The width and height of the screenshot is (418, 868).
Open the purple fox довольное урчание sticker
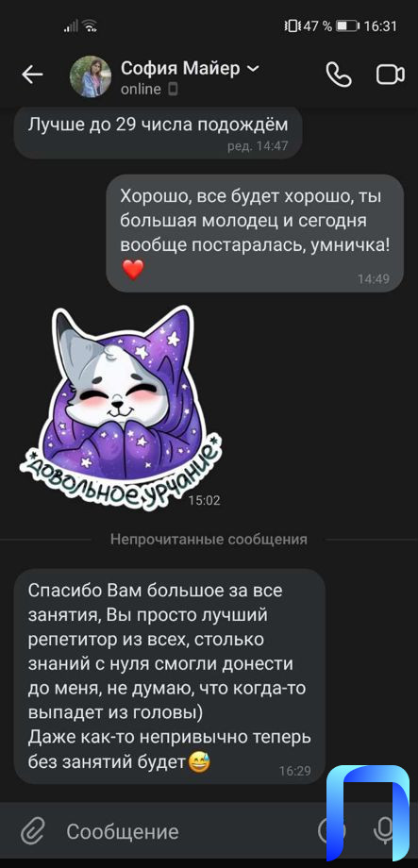point(120,408)
